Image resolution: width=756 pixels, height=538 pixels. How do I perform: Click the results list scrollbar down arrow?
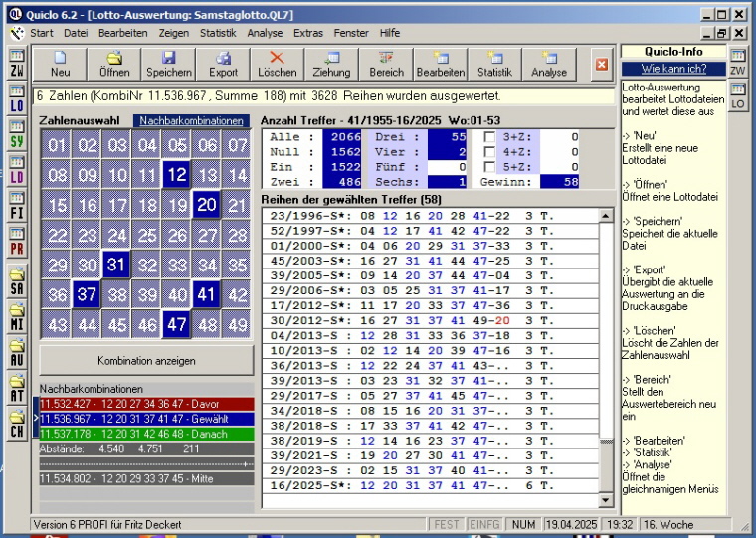point(606,499)
